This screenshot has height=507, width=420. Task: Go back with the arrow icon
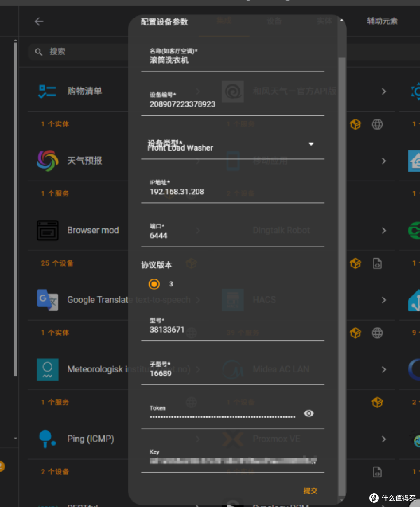click(x=39, y=21)
